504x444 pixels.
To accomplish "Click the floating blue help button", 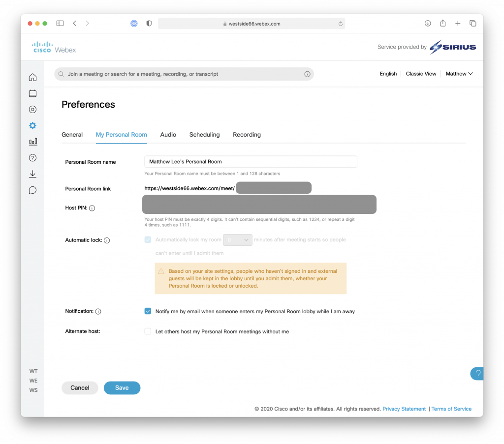I will click(x=477, y=373).
